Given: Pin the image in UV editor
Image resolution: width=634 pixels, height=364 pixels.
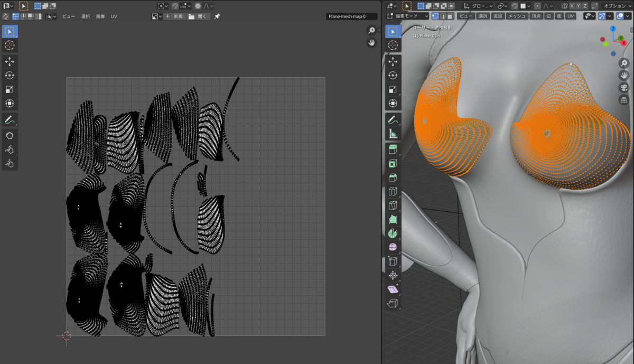Looking at the screenshot, I should pyautogui.click(x=217, y=16).
